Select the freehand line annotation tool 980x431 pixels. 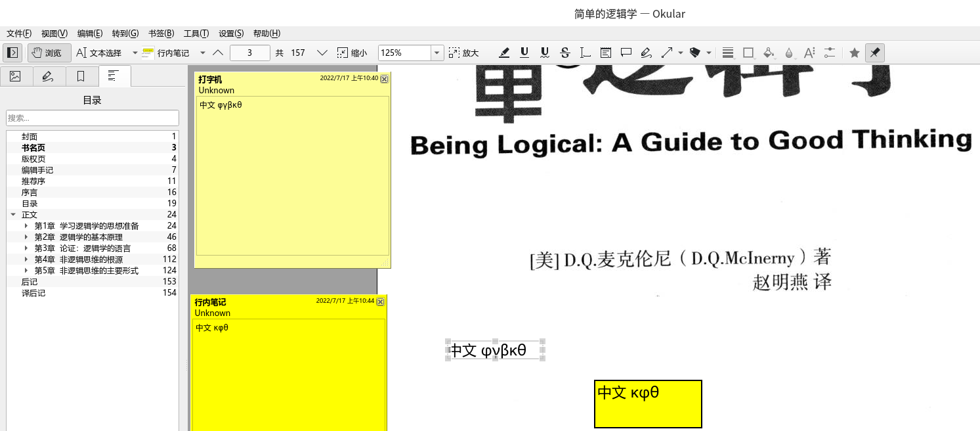tap(647, 53)
